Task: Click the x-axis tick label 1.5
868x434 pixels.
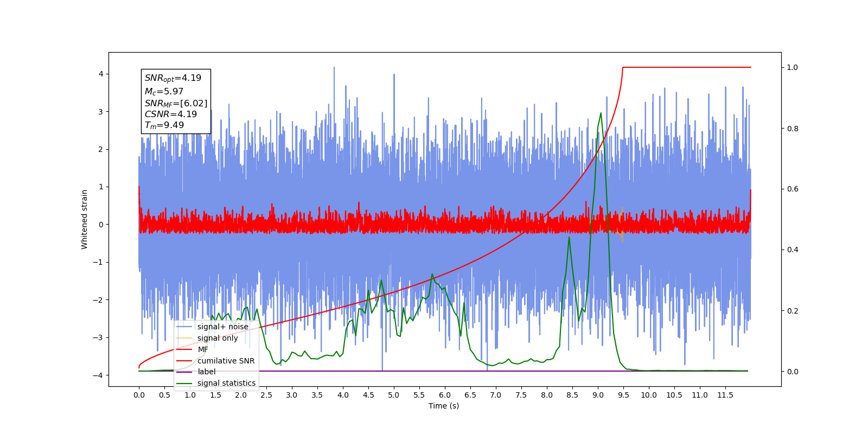Action: [x=215, y=395]
